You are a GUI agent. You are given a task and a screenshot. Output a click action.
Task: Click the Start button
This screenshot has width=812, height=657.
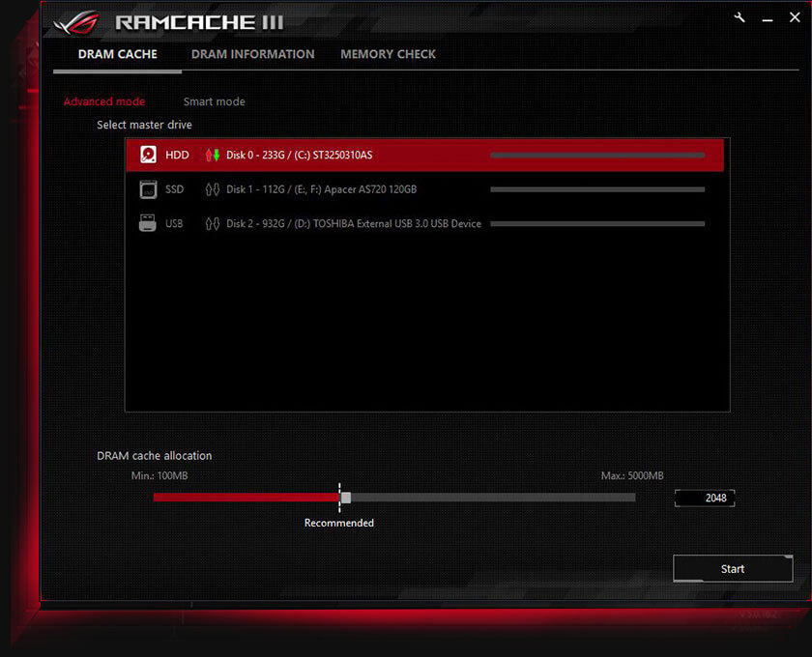733,568
